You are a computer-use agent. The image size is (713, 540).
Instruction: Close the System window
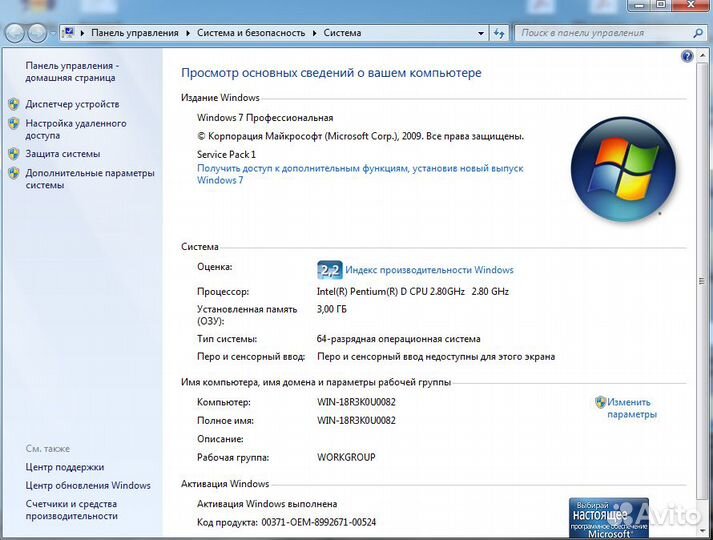pos(691,5)
